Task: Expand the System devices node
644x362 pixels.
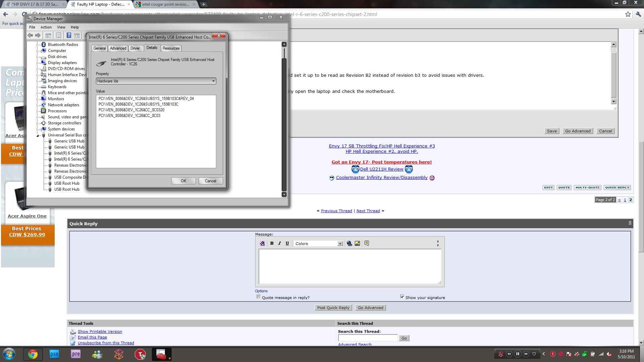Action: click(x=38, y=129)
